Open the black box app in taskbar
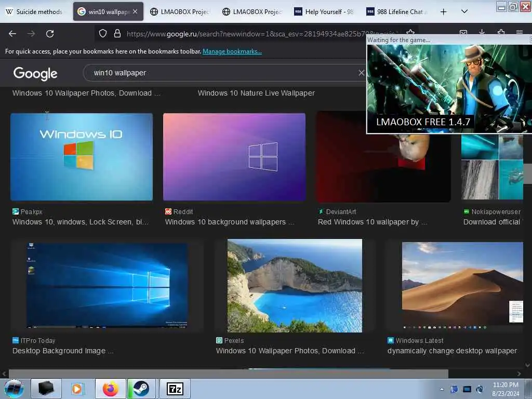This screenshot has height=399, width=532. (x=46, y=389)
